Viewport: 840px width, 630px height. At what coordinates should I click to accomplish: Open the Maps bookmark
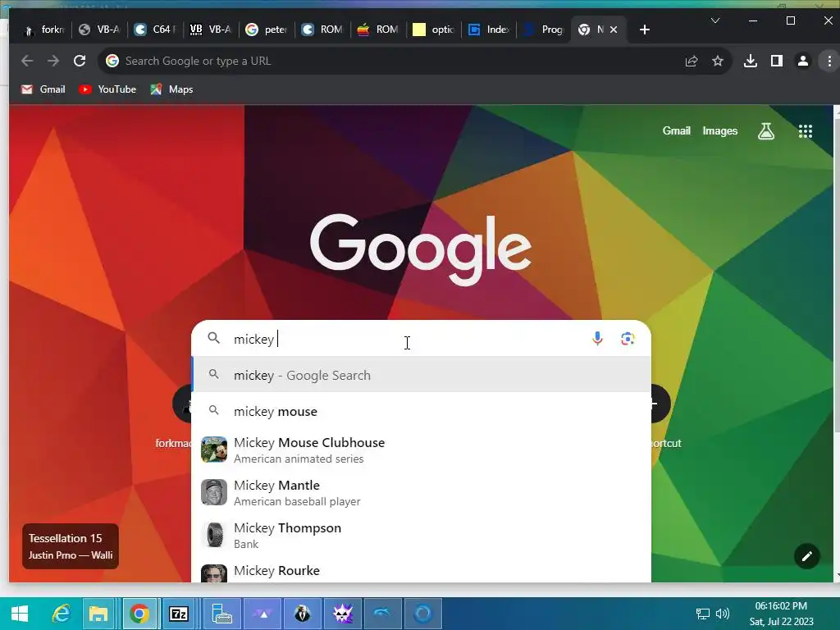tap(172, 89)
